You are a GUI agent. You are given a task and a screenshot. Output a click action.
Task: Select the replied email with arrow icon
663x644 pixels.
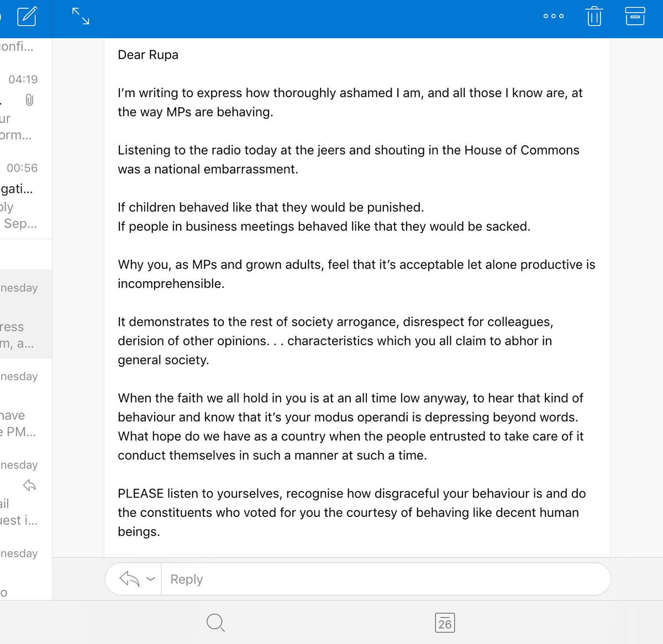tap(26, 492)
